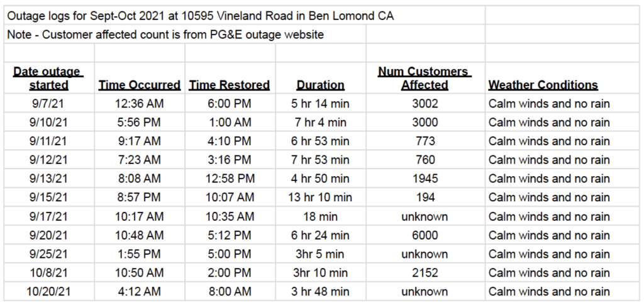
Task: Select the 18 min duration cell
Action: click(x=320, y=216)
